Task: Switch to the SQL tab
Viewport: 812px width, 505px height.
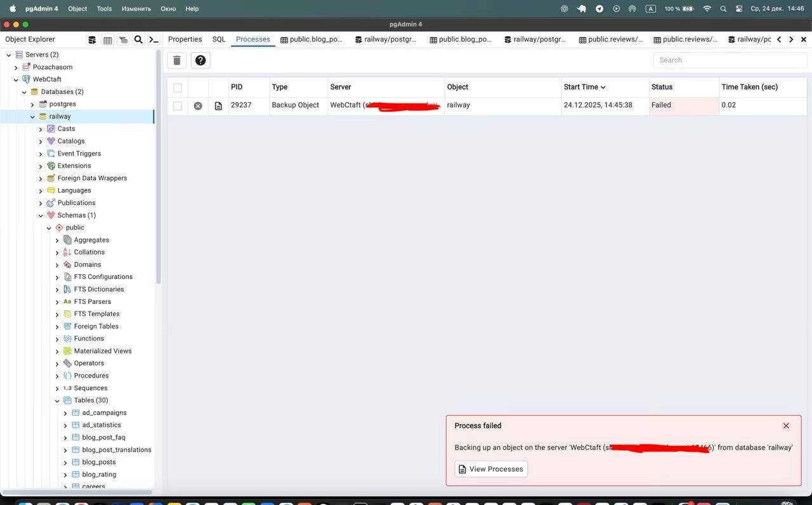Action: point(218,39)
